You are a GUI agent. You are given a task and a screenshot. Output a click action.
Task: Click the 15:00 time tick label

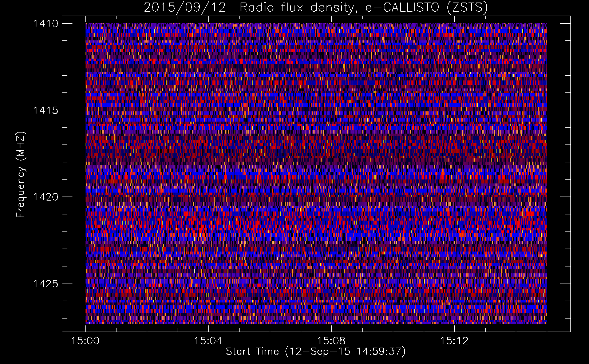click(86, 341)
